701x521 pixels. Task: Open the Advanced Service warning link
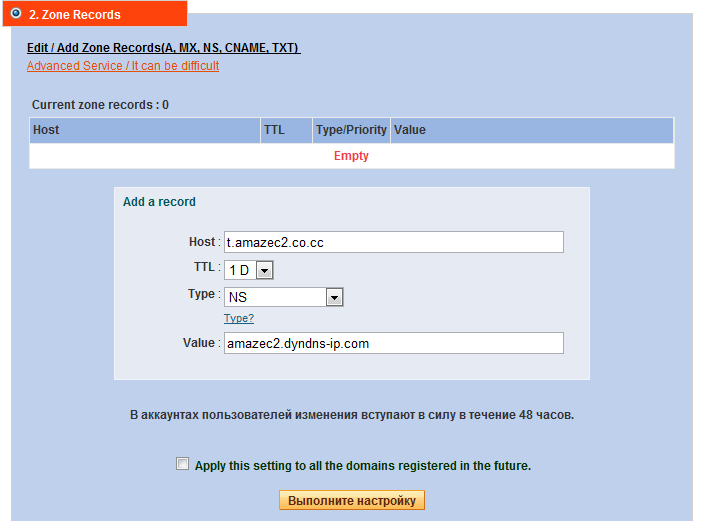(x=123, y=66)
